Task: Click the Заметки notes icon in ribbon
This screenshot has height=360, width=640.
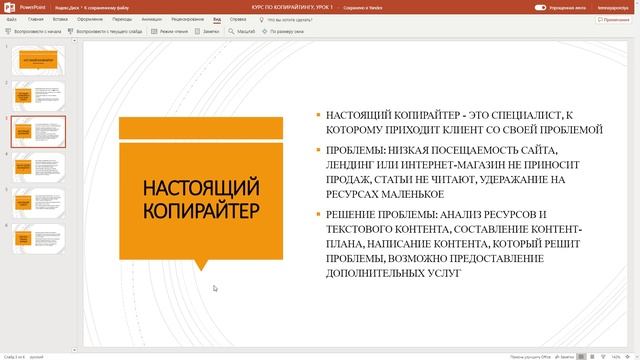Action: click(198, 31)
